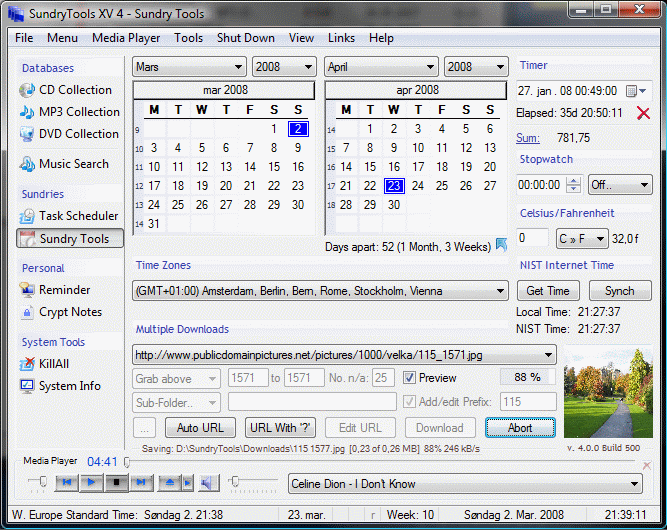Open the View menu
Image resolution: width=667 pixels, height=530 pixels.
point(301,38)
